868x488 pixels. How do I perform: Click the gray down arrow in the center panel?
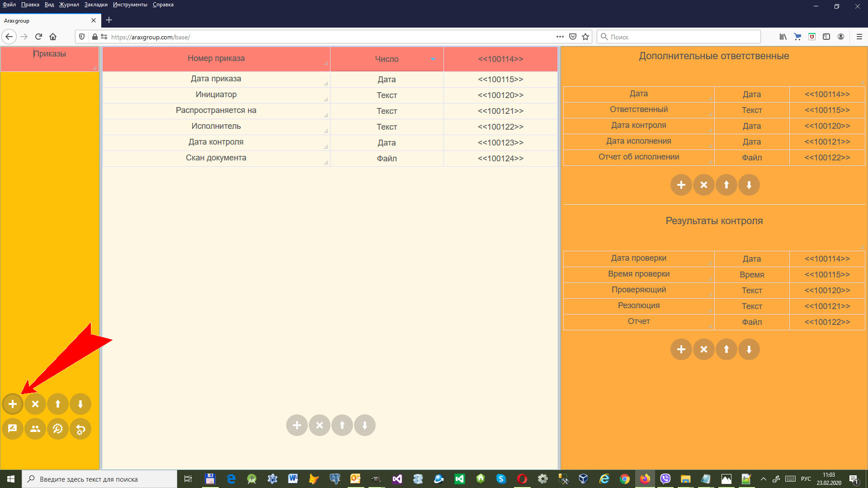[365, 425]
